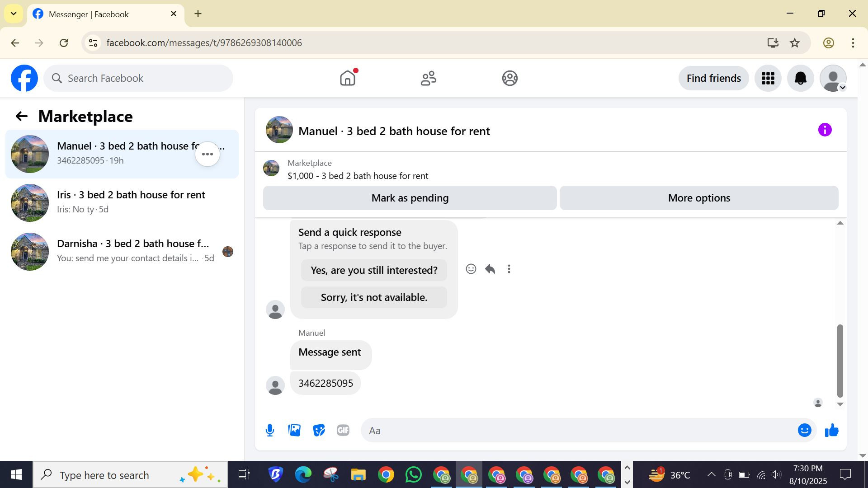Send a thumbs-up like
Screen dimensions: 868x488
831,430
